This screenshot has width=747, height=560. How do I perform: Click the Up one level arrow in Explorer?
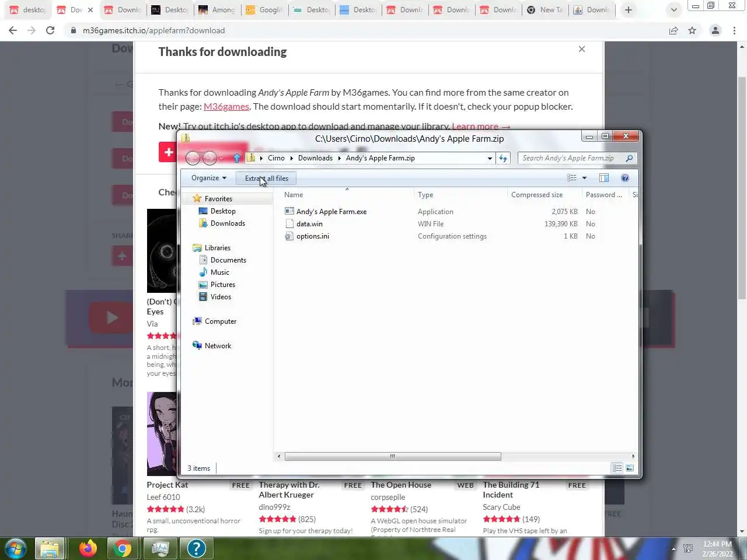pyautogui.click(x=237, y=158)
